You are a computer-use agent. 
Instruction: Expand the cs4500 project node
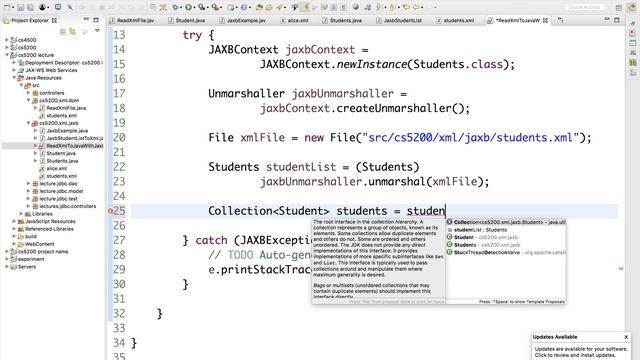point(7,40)
